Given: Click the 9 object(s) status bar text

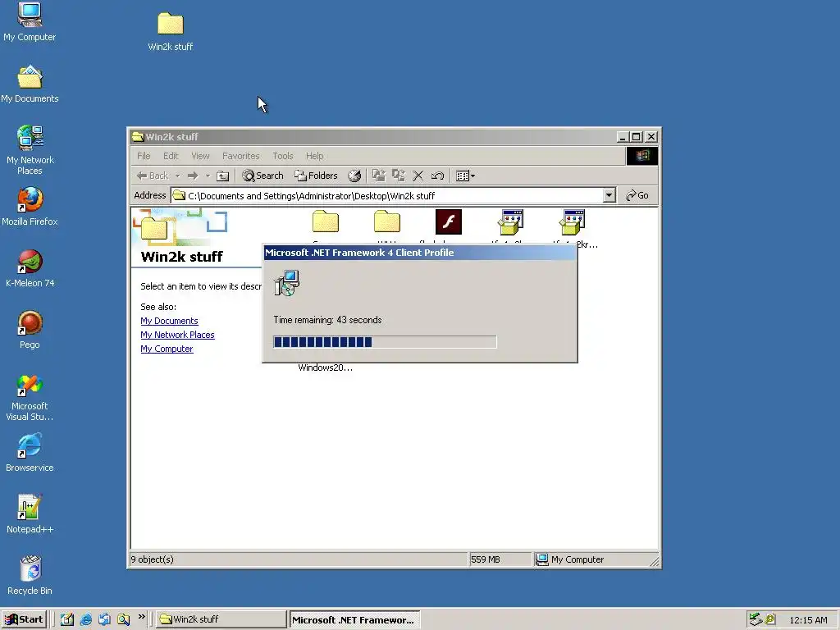Looking at the screenshot, I should point(152,559).
